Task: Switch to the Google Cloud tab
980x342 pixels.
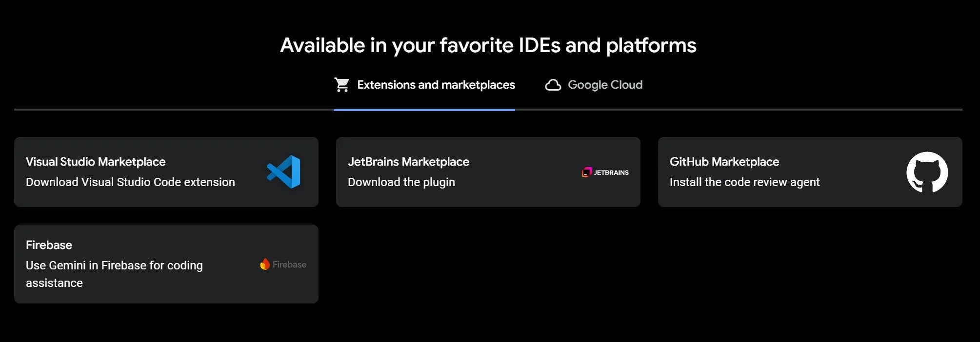Action: (594, 85)
